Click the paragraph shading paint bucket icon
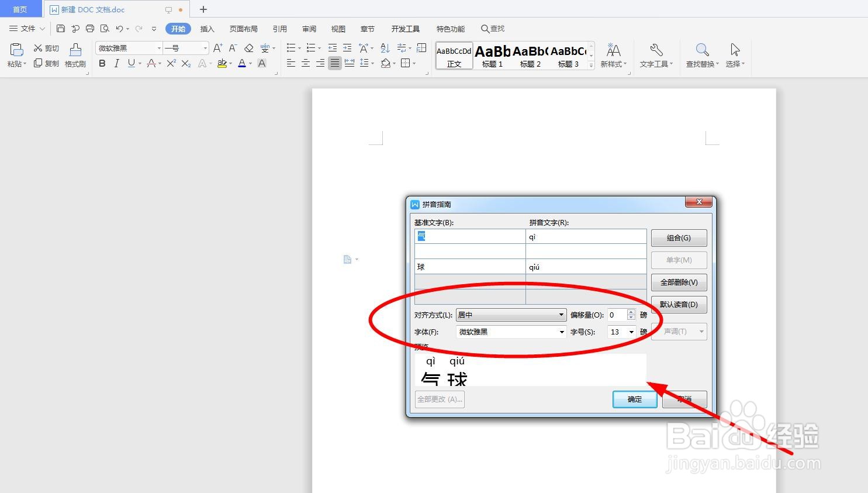This screenshot has height=493, width=868. coord(386,63)
